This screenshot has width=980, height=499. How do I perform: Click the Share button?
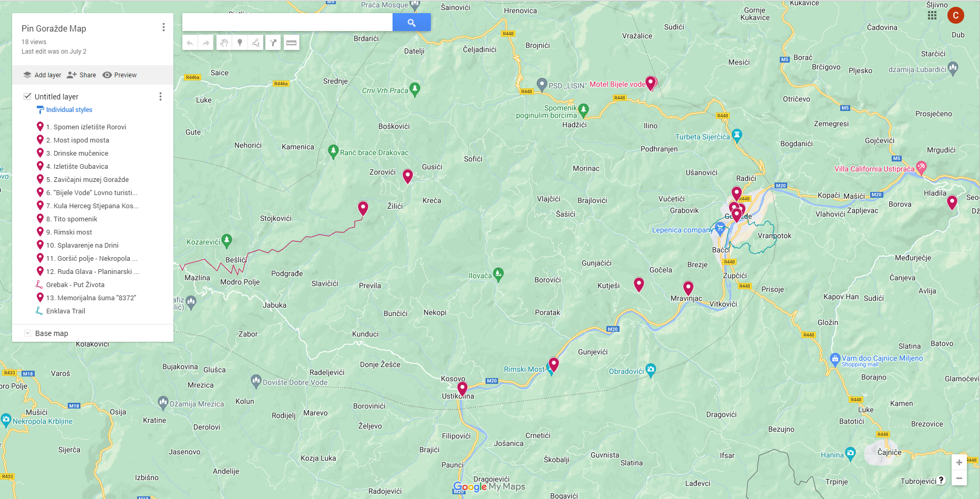tap(81, 75)
